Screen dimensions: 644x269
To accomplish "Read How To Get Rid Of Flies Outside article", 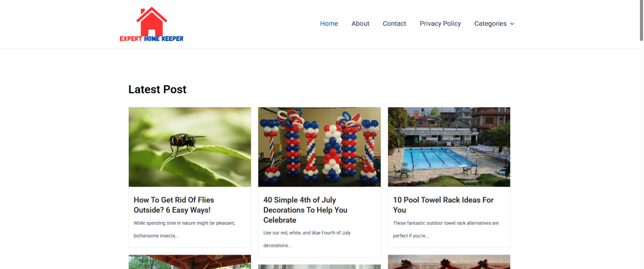I will [x=174, y=205].
